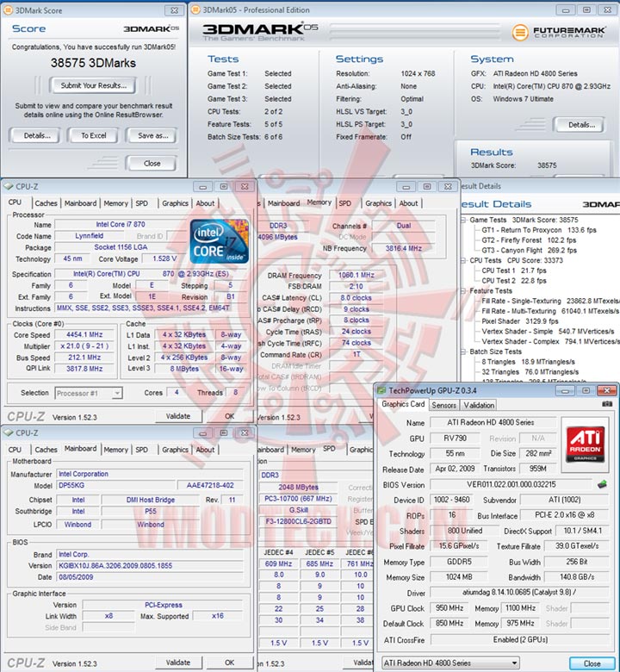Click Close button in GPU-Z window
The width and height of the screenshot is (620, 672).
pos(592,663)
